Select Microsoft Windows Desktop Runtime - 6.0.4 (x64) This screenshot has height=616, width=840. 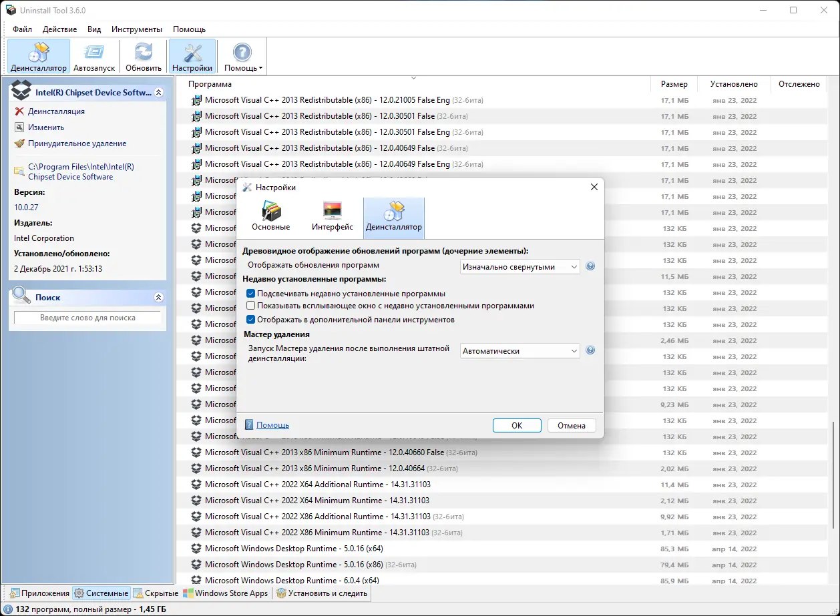coord(501,580)
